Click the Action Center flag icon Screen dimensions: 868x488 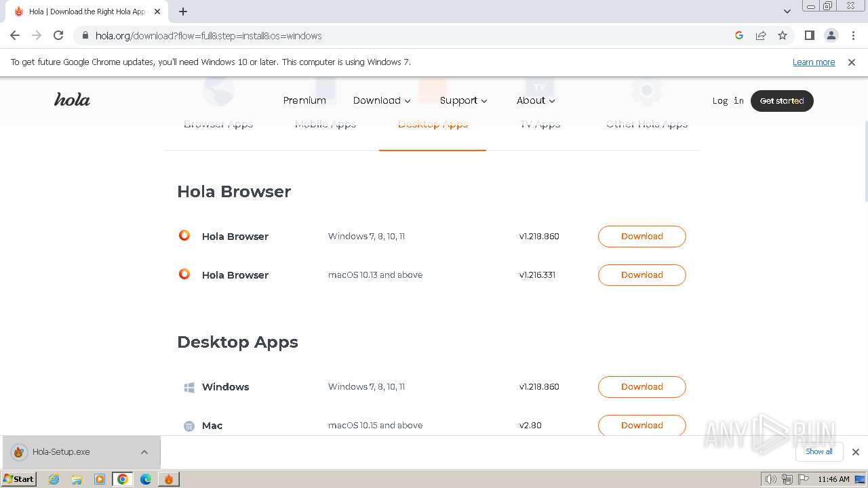[804, 479]
